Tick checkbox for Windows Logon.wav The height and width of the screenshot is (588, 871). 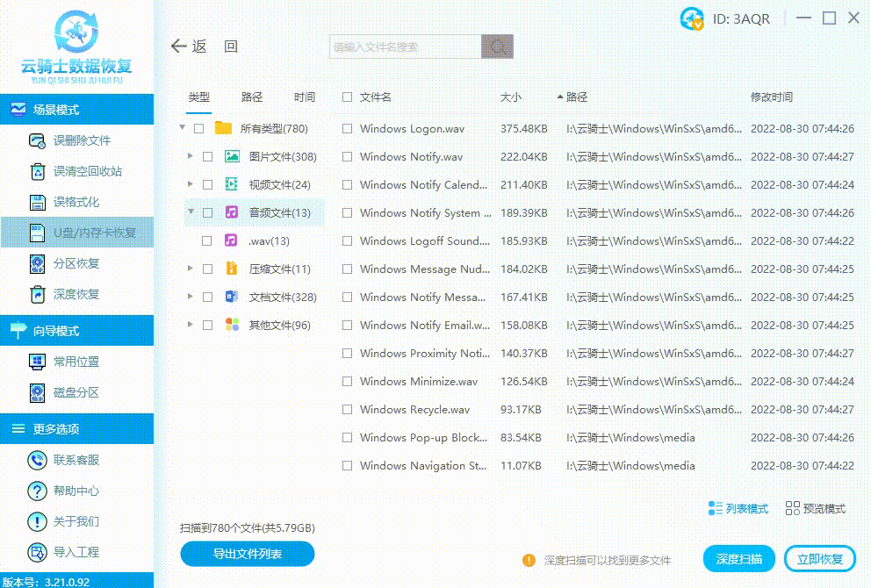pyautogui.click(x=347, y=129)
